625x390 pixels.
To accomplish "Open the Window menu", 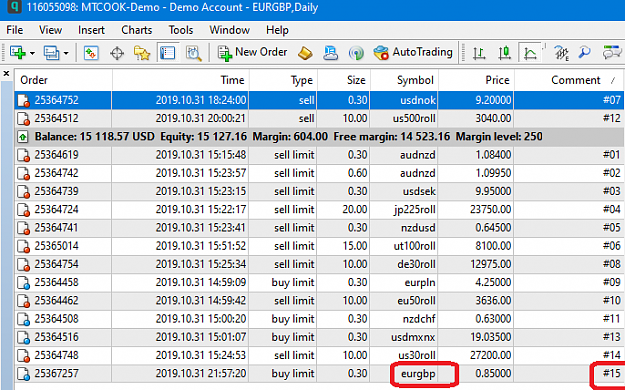I will 230,30.
